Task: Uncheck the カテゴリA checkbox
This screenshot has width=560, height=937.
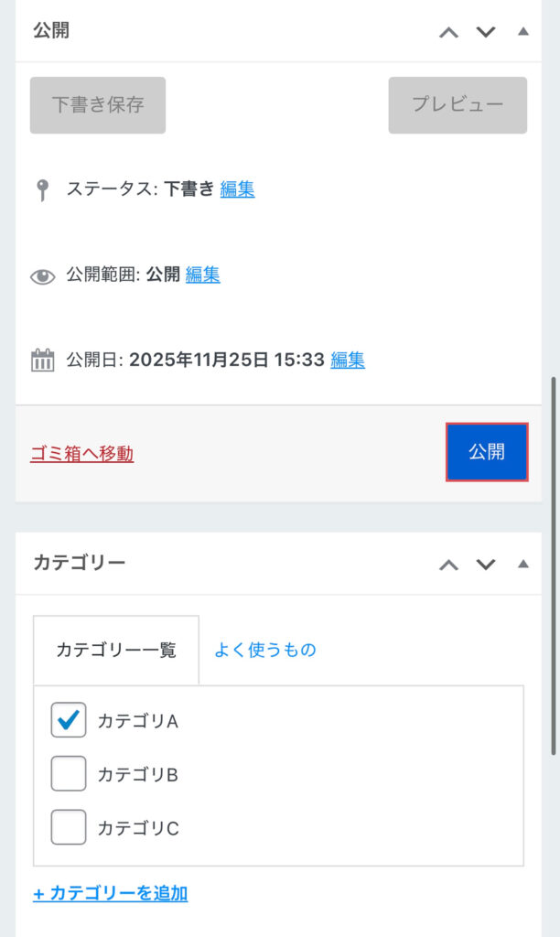Action: pos(69,720)
